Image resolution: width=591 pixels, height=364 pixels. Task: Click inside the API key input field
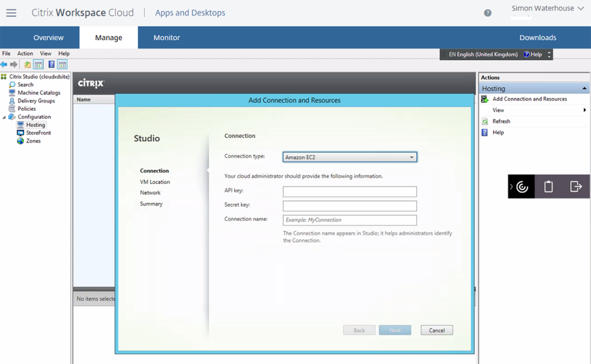tap(349, 191)
